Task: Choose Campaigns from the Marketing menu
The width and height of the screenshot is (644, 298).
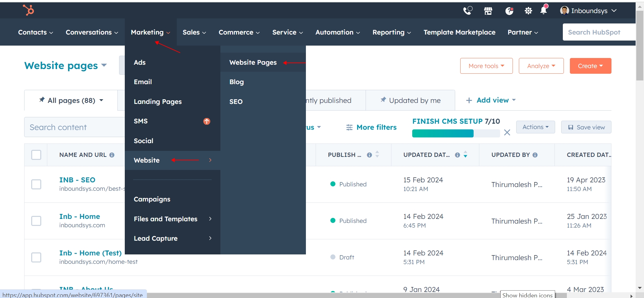Action: click(152, 199)
